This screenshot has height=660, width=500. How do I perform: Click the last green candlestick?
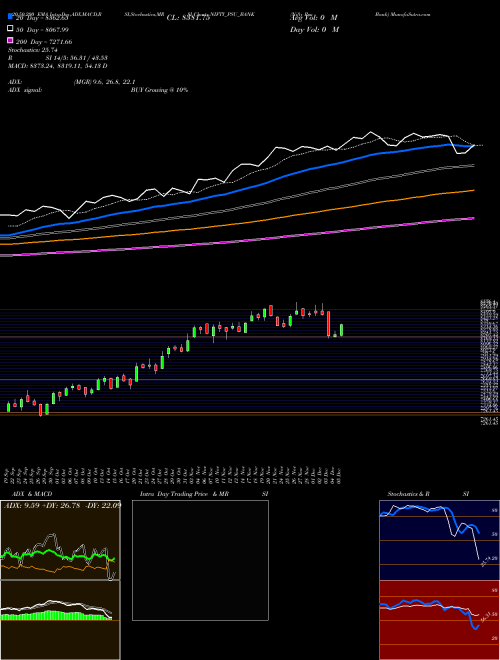[x=341, y=330]
